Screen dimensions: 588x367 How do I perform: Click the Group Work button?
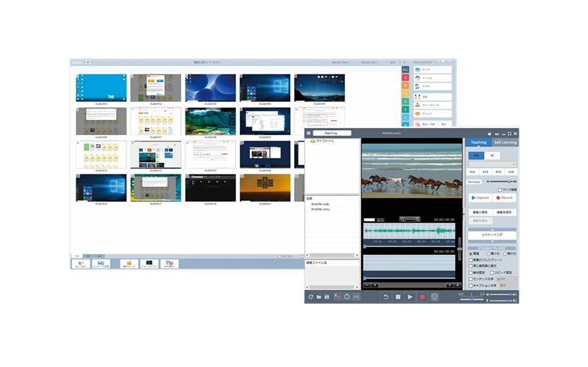[x=432, y=105]
